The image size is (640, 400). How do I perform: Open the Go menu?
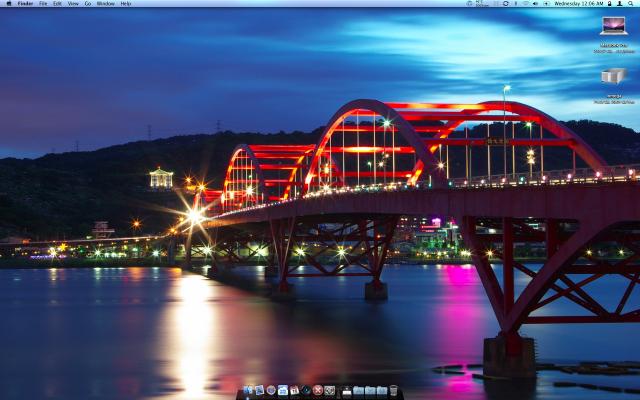(x=88, y=3)
